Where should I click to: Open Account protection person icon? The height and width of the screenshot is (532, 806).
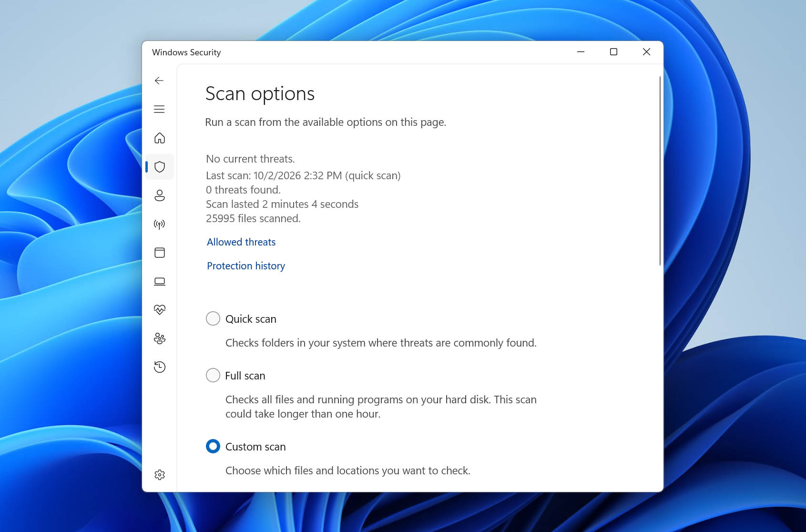click(x=160, y=195)
